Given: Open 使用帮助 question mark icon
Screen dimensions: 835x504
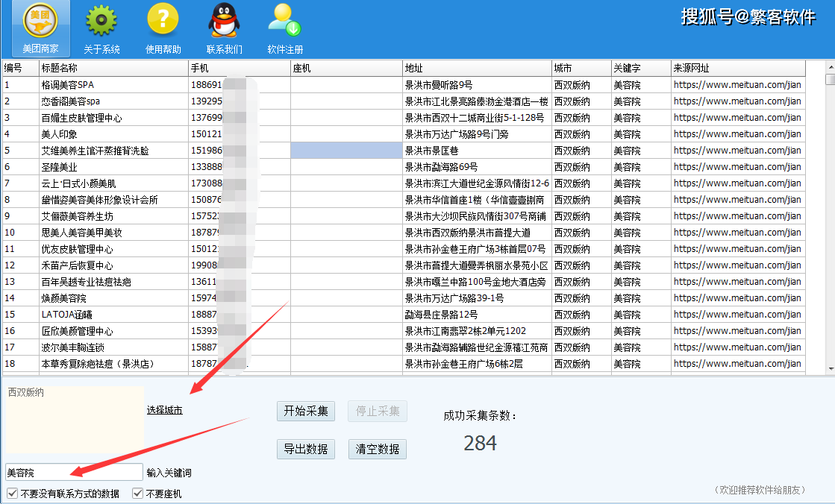Looking at the screenshot, I should [x=163, y=29].
